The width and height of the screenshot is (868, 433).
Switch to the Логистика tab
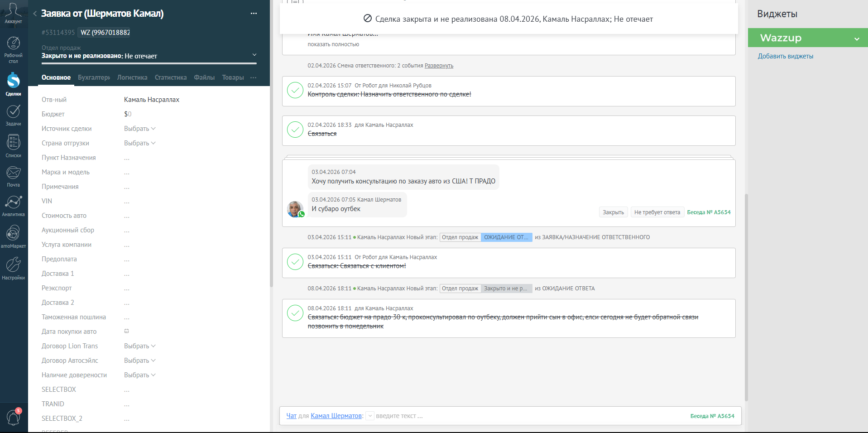(x=132, y=77)
